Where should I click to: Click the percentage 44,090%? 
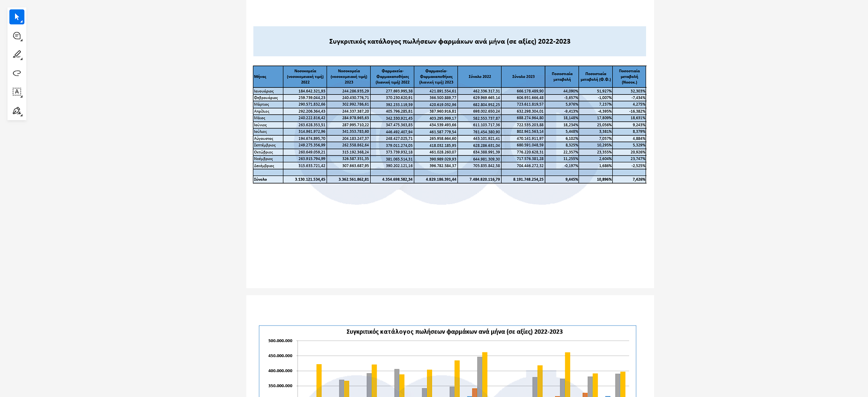coord(571,91)
